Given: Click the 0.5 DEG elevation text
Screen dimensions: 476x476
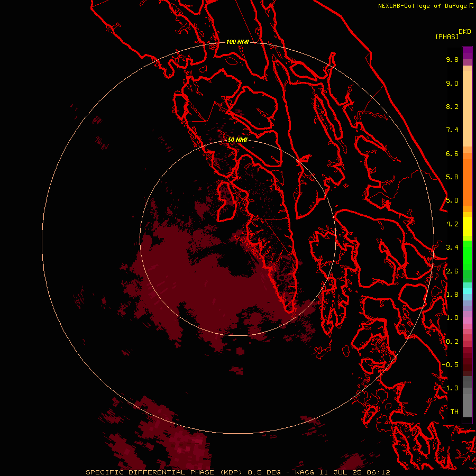Looking at the screenshot, I should pos(264,472).
